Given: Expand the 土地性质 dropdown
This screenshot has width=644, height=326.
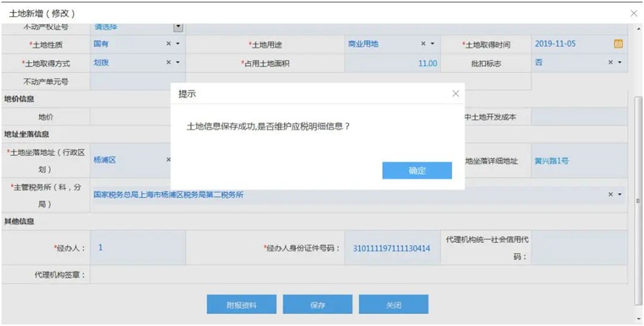Looking at the screenshot, I should pyautogui.click(x=178, y=44).
